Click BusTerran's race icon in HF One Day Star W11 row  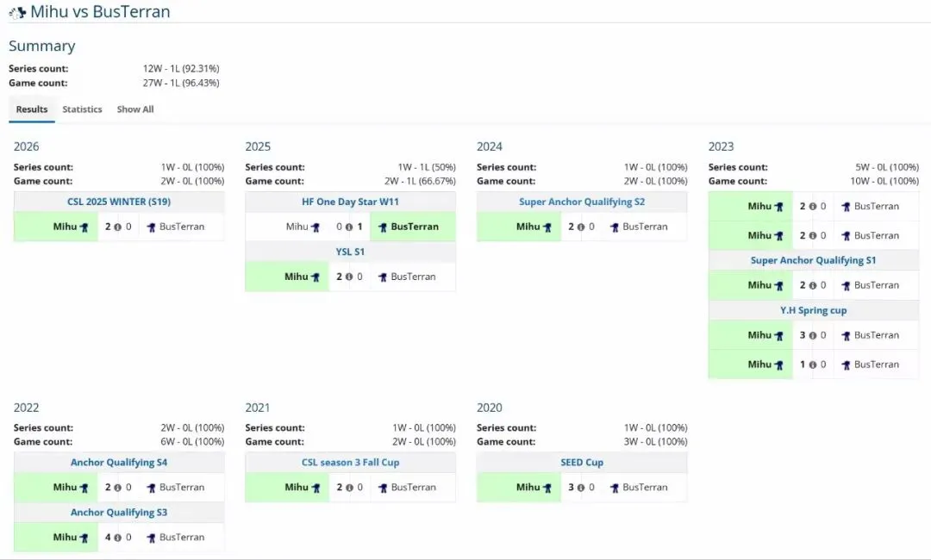(x=383, y=227)
